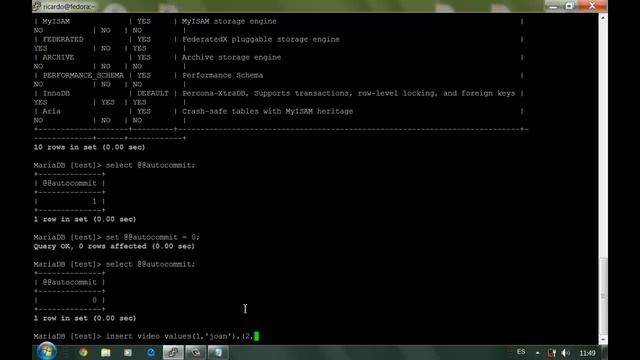Close the ricardo@fedora terminal window
Viewport: 640px width, 360px height.
click(x=592, y=6)
